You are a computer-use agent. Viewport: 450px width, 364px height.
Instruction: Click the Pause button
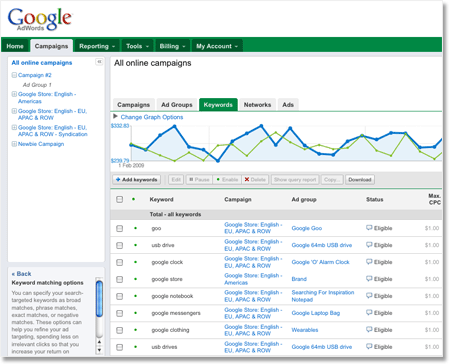click(199, 180)
